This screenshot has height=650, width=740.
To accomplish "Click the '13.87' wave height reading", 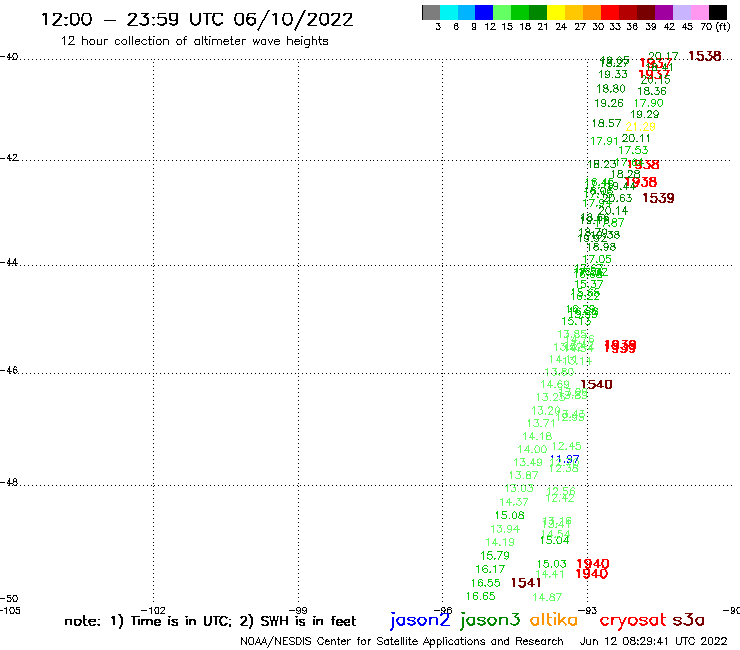I will [523, 475].
